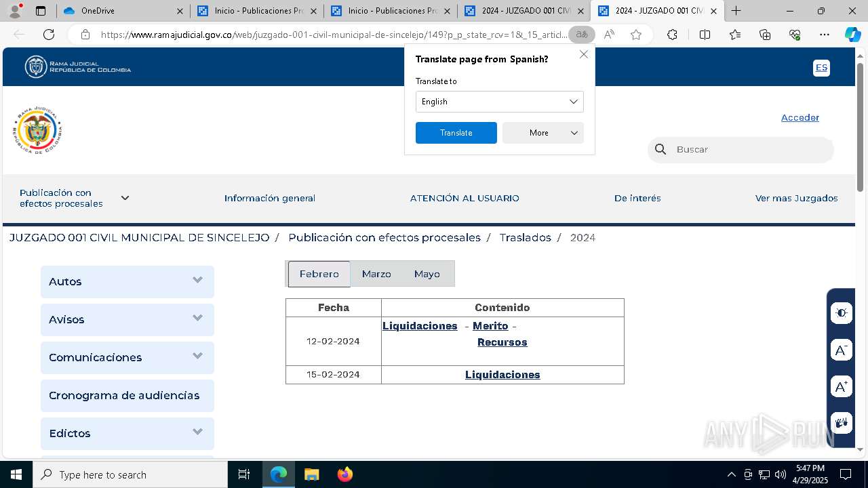Screen dimensions: 868x488
Task: Open Cronograma de audiencias sidebar item
Action: tap(127, 395)
